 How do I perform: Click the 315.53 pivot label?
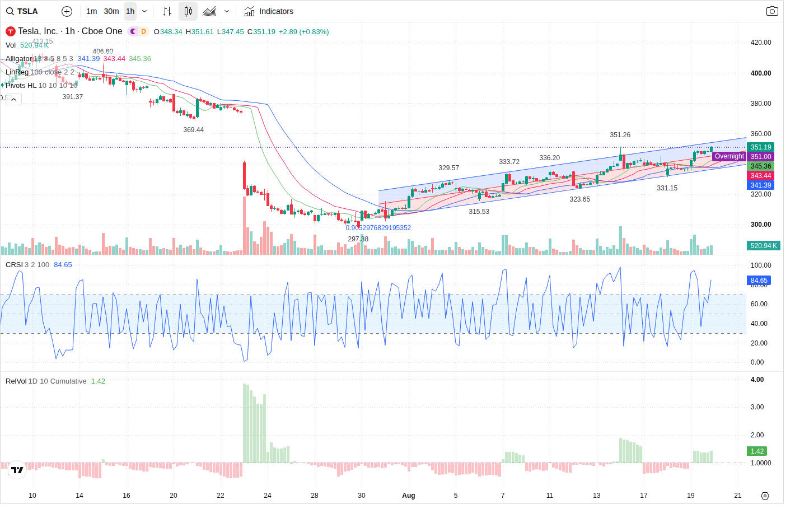[479, 212]
